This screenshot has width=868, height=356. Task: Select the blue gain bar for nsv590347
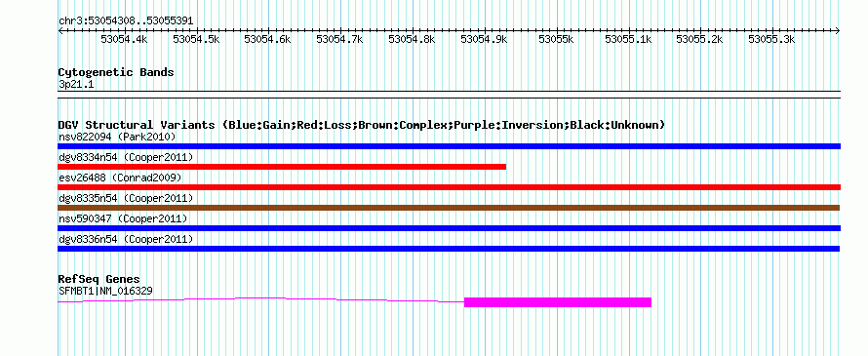(x=449, y=228)
